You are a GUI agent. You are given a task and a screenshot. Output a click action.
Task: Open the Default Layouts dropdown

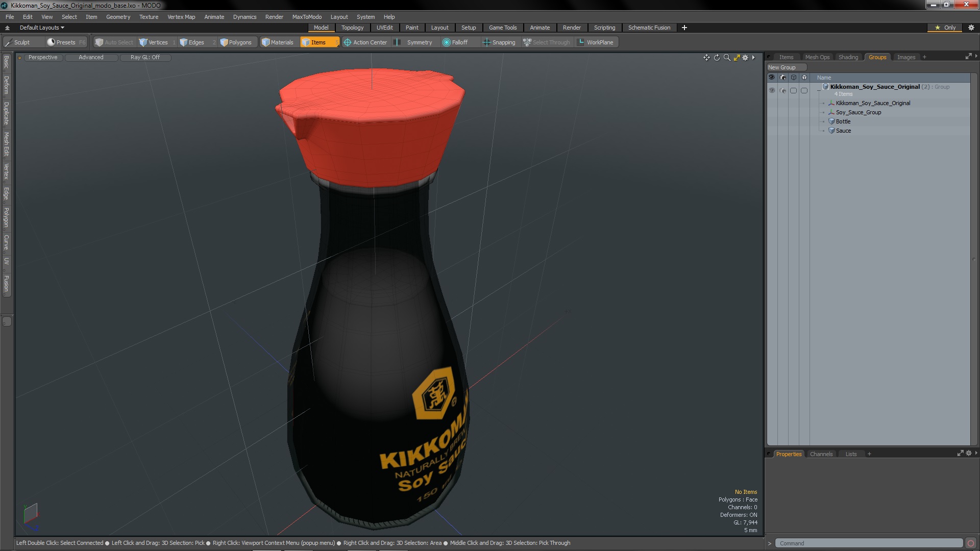tap(42, 28)
